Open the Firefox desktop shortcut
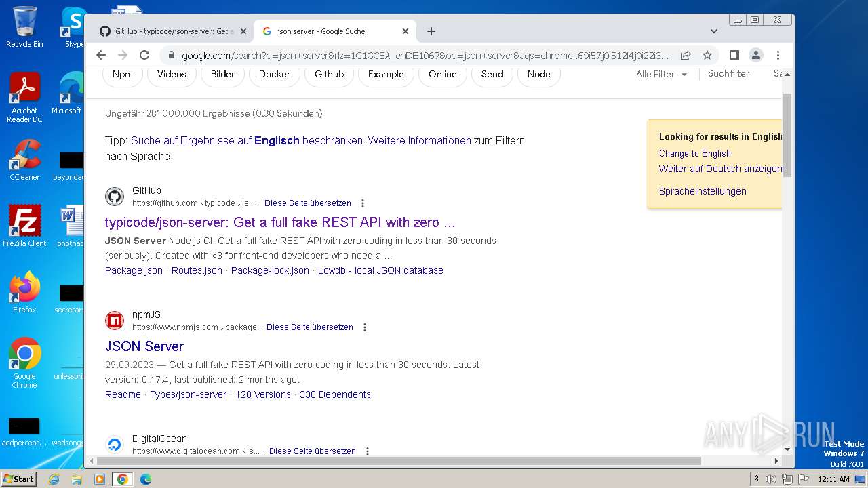Viewport: 868px width, 488px height. 24,293
